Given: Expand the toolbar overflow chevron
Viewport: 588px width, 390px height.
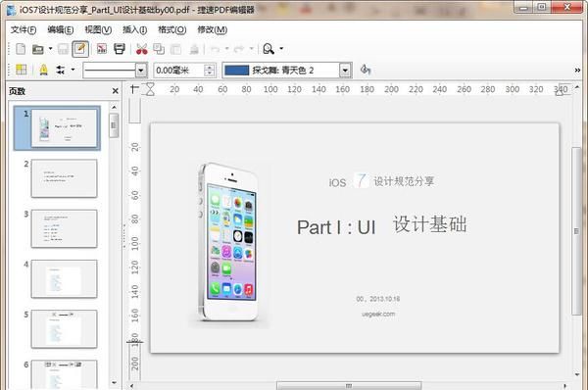Looking at the screenshot, I should point(577,71).
